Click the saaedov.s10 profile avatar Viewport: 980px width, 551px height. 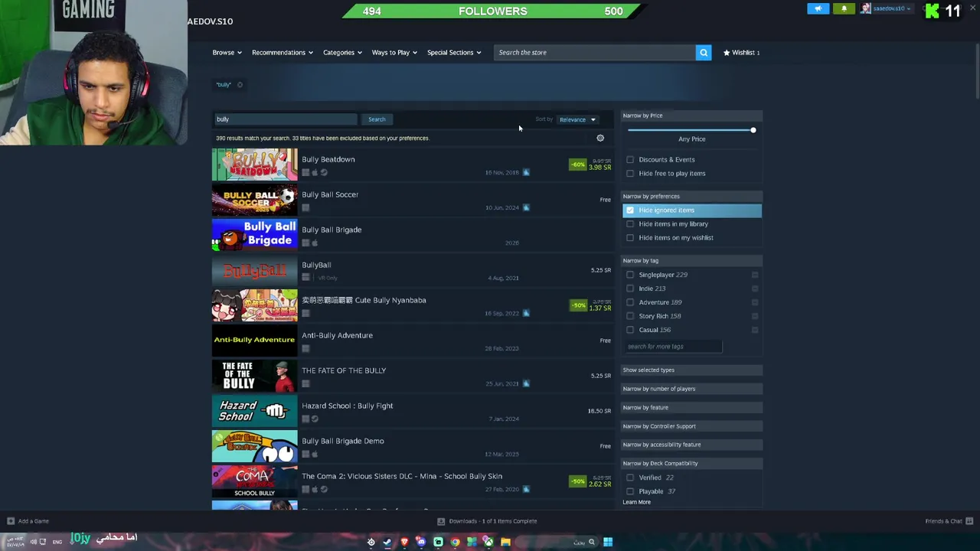(x=866, y=8)
